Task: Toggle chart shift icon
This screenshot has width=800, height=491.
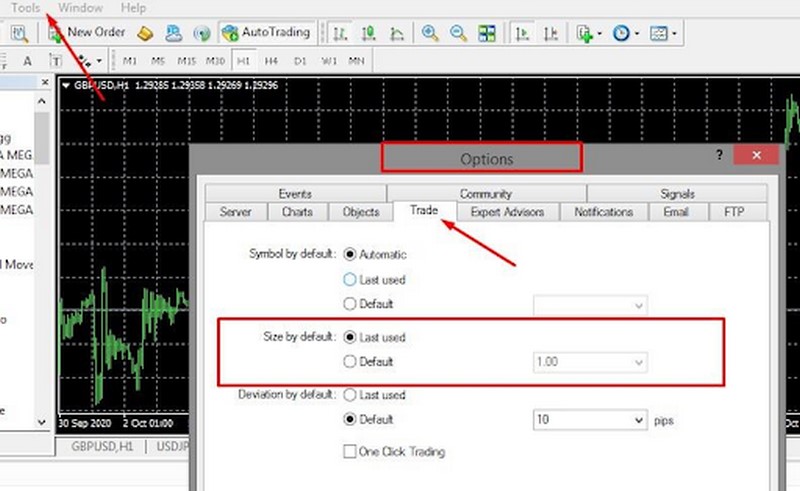Action: (x=550, y=34)
